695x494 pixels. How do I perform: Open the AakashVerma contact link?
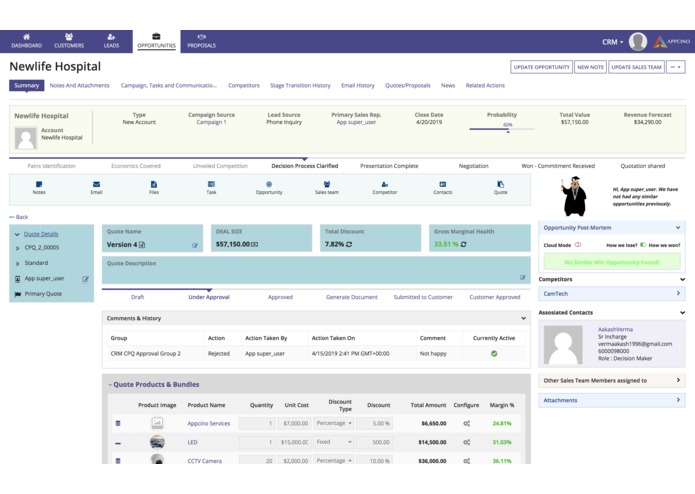coord(615,329)
